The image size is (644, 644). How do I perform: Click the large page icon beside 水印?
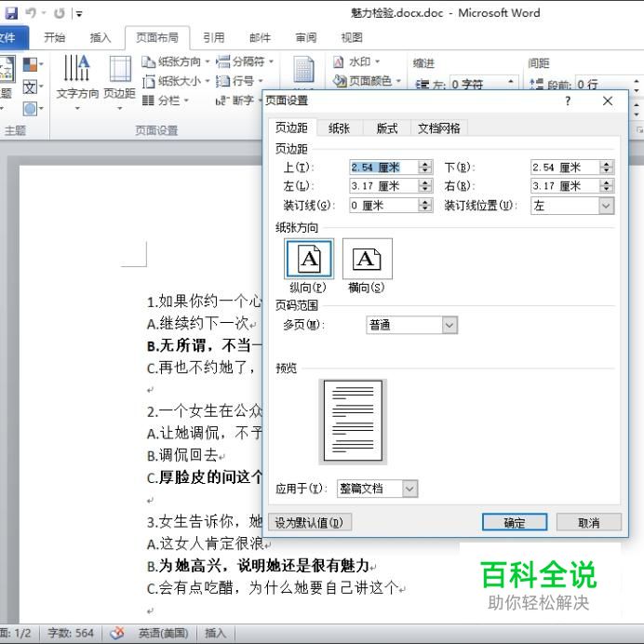pos(303,70)
